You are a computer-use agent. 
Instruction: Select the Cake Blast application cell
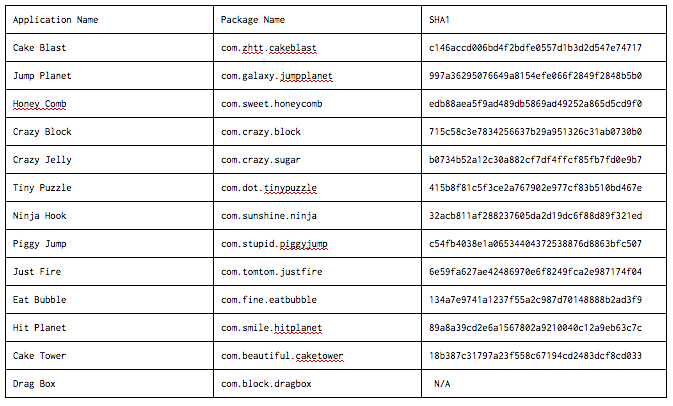pyautogui.click(x=109, y=48)
